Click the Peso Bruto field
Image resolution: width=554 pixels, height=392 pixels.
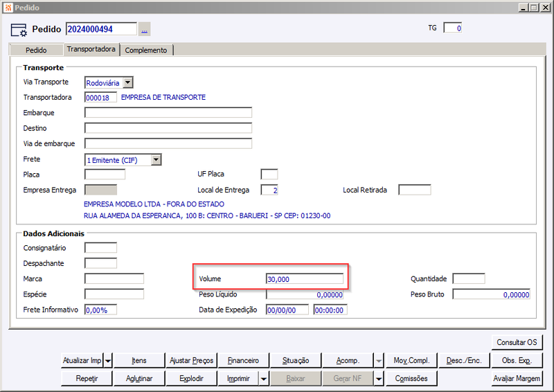tap(492, 294)
